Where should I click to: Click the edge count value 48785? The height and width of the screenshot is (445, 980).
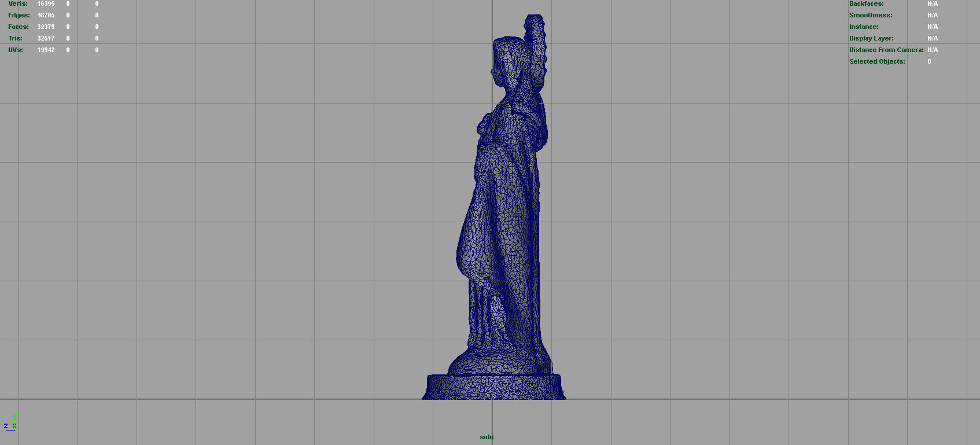[x=46, y=15]
